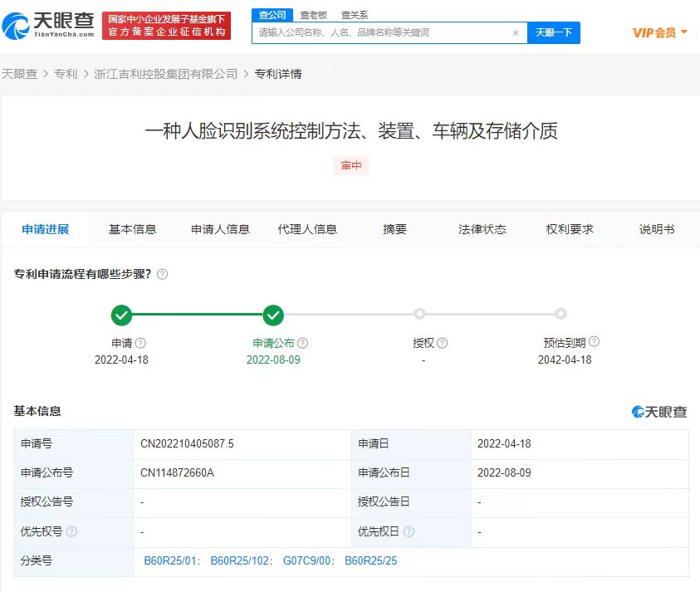Switch to the 代理人信息 tab
This screenshot has height=592, width=700.
point(307,229)
